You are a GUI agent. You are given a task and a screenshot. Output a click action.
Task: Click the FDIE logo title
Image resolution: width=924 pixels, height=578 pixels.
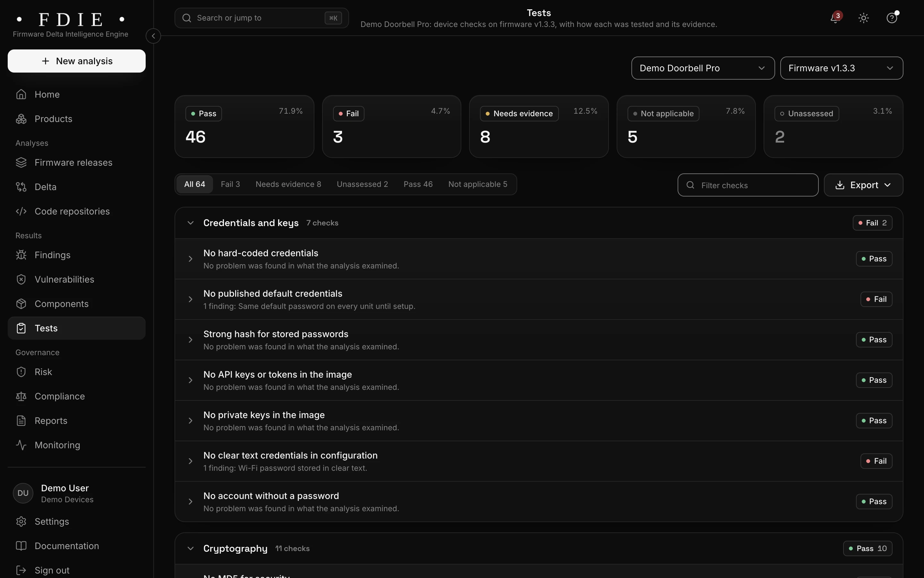click(71, 19)
